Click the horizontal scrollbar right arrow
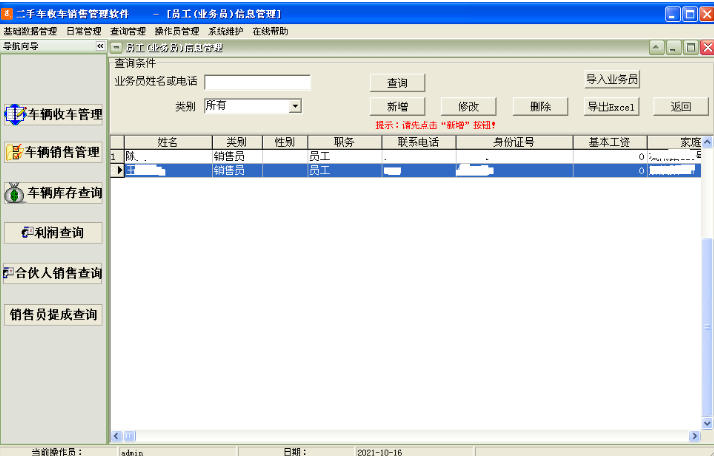This screenshot has width=714, height=456. click(x=694, y=436)
